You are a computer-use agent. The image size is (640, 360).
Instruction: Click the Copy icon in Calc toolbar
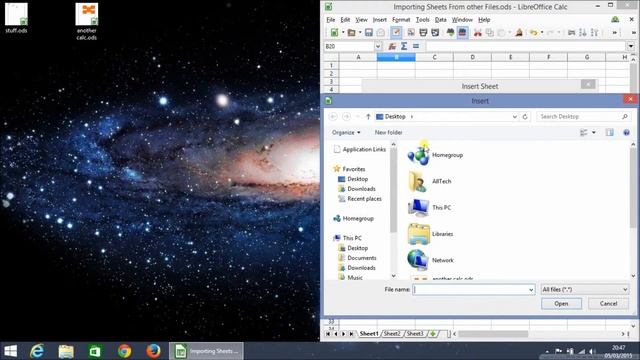click(x=489, y=33)
